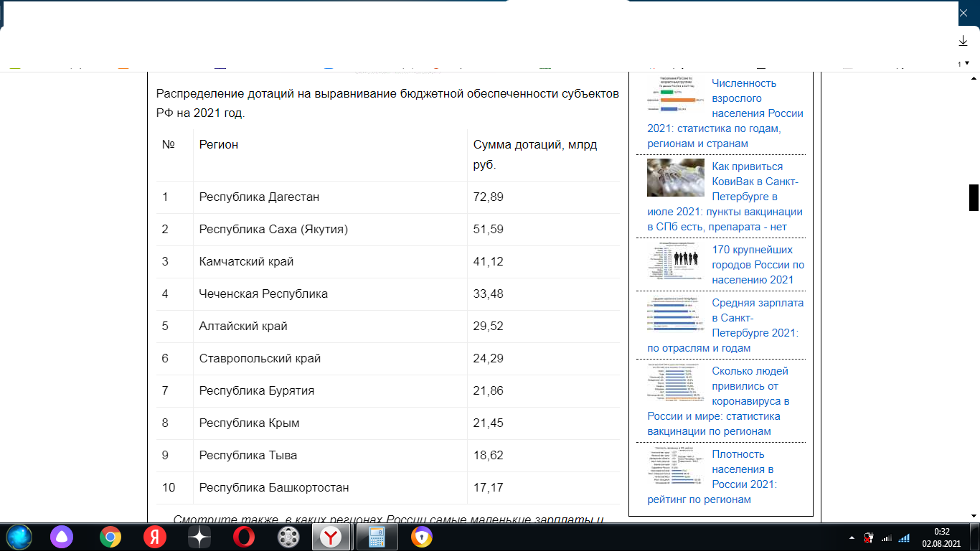Show hidden system tray icons
Viewport: 980px width, 554px height.
pos(852,537)
